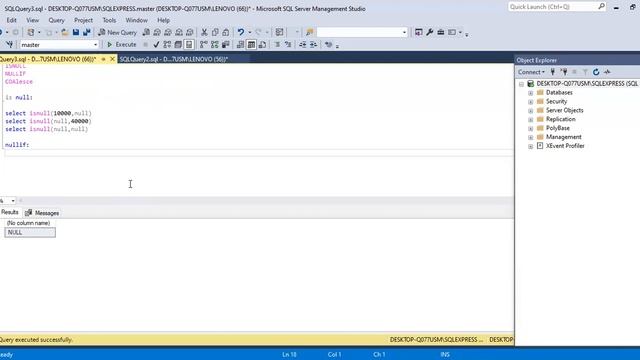This screenshot has width=640, height=360.
Task: Click the Toolbox icon
Action: (441, 32)
